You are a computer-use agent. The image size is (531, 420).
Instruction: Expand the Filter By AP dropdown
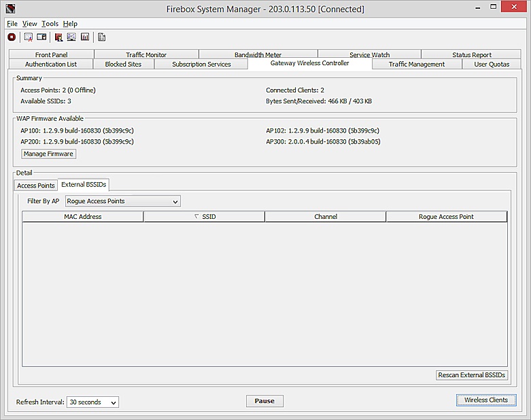pyautogui.click(x=122, y=201)
